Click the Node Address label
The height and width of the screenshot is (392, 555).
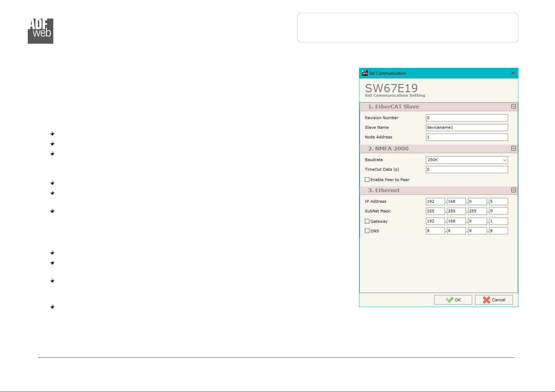coord(378,137)
